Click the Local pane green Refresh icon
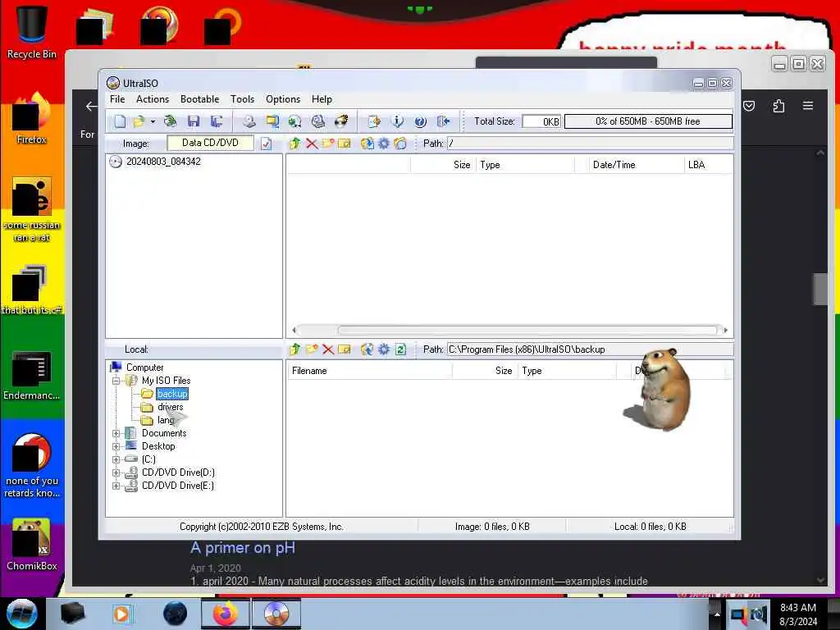The image size is (840, 630). click(400, 349)
